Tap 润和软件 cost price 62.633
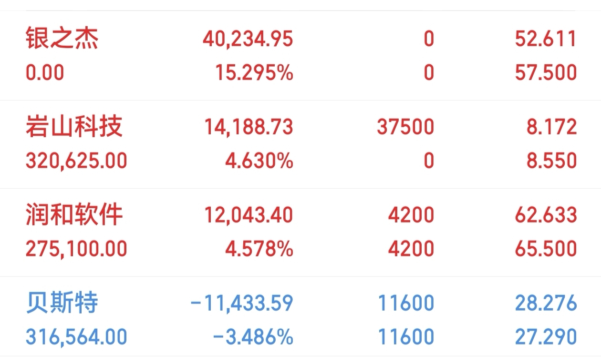Screen dimensions: 601x364 (x=546, y=215)
